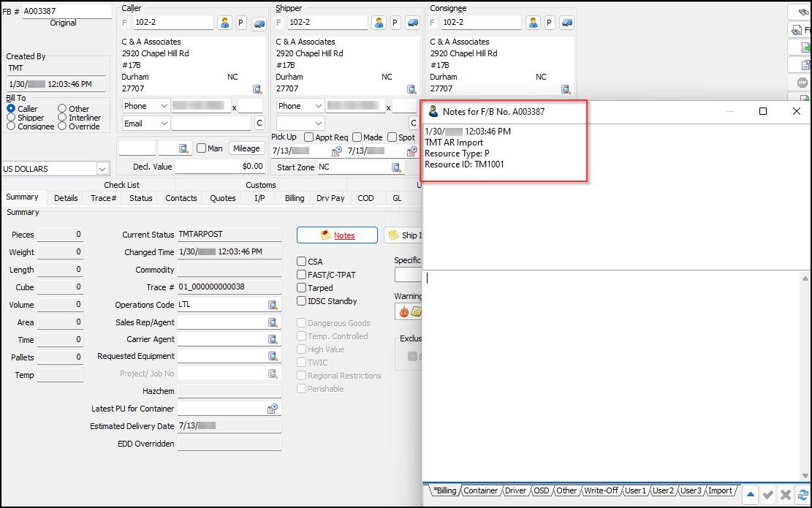This screenshot has width=812, height=508.
Task: Open the Shipper client profile person icon
Action: [379, 23]
